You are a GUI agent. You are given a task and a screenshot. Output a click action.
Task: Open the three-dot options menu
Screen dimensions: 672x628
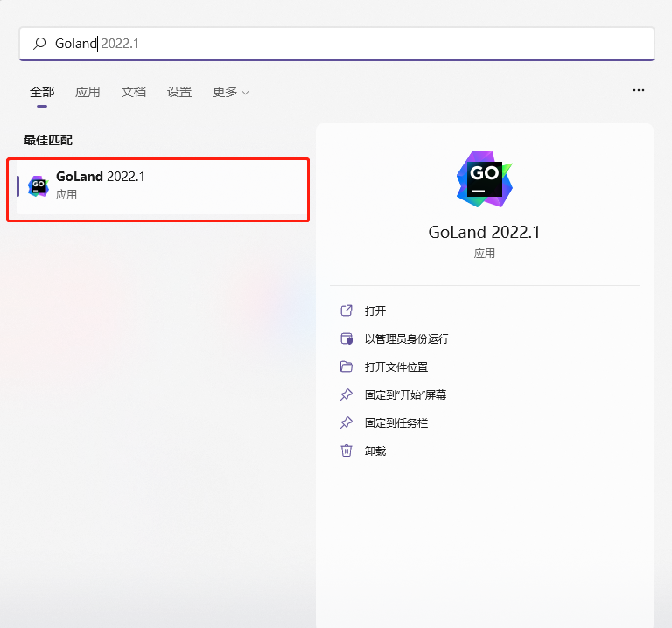pyautogui.click(x=639, y=90)
